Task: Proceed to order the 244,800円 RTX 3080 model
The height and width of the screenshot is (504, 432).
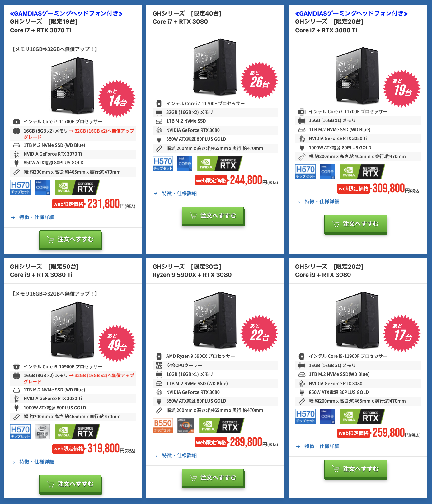Action: [x=213, y=216]
